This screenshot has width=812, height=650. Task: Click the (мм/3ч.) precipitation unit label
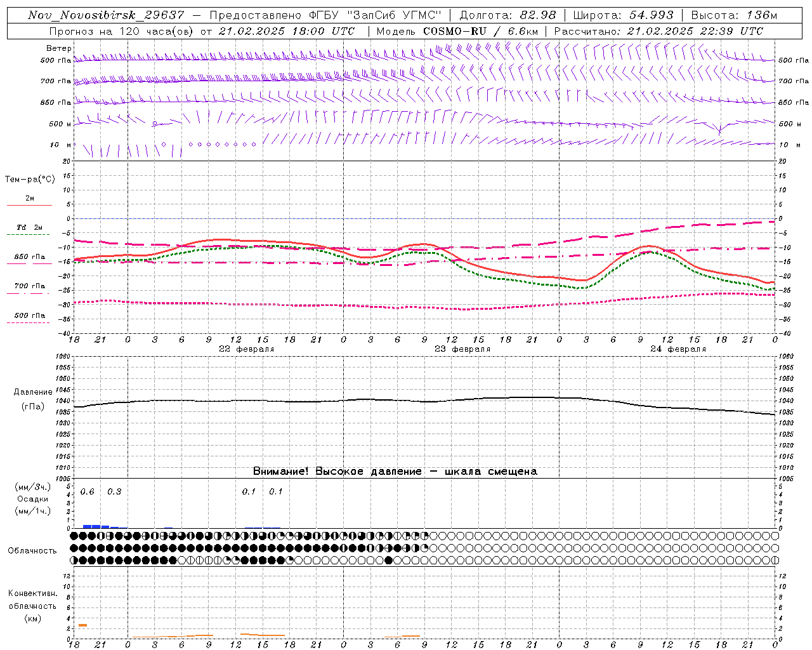tap(33, 487)
